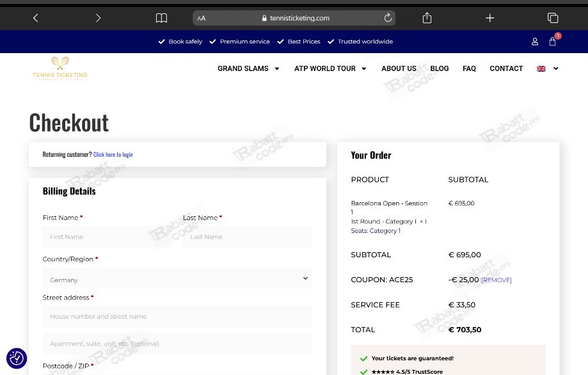Viewport: 588px width, 375px height.
Task: Go to the Contact page
Action: click(x=506, y=68)
